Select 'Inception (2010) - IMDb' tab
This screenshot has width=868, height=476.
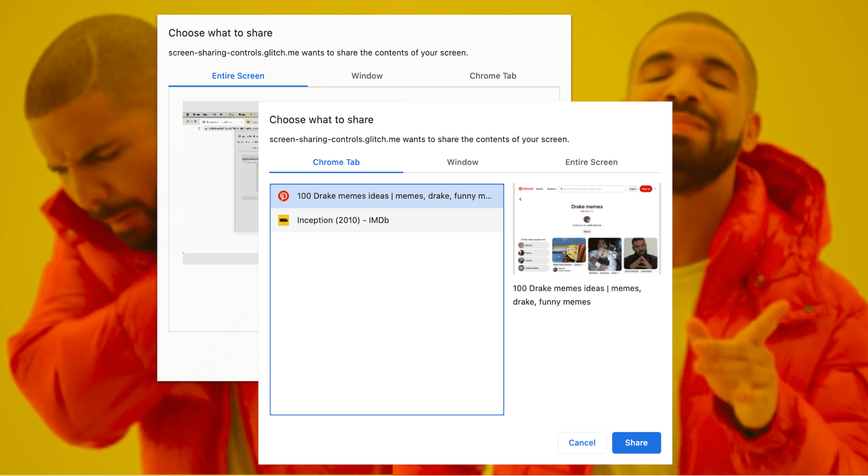387,220
